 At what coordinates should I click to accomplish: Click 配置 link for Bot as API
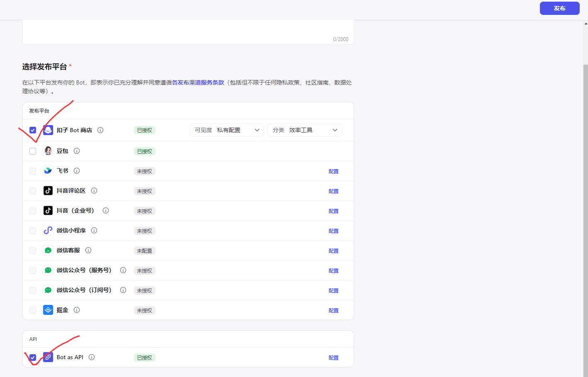pyautogui.click(x=333, y=358)
